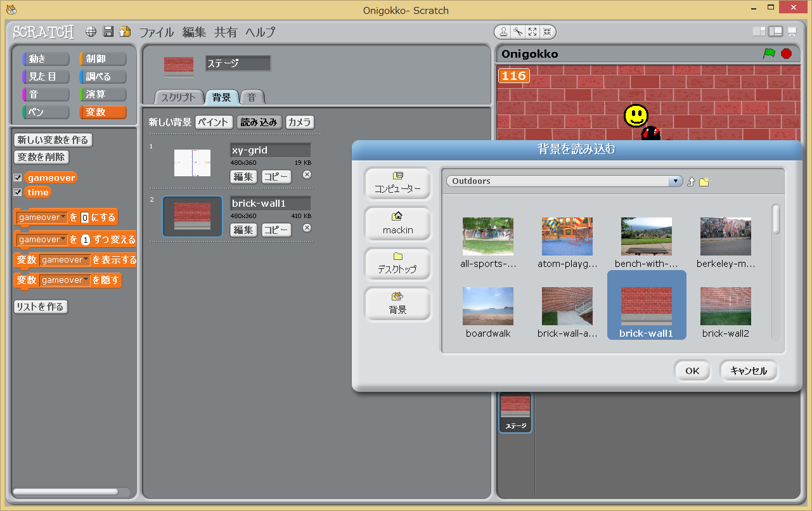Go up one folder level
Viewport: 812px width, 511px height.
coord(691,181)
